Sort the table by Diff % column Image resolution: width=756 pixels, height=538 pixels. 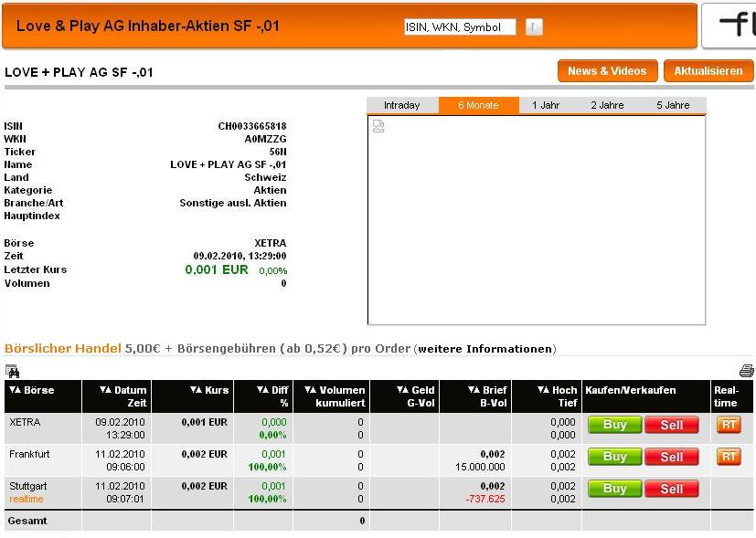coord(262,390)
